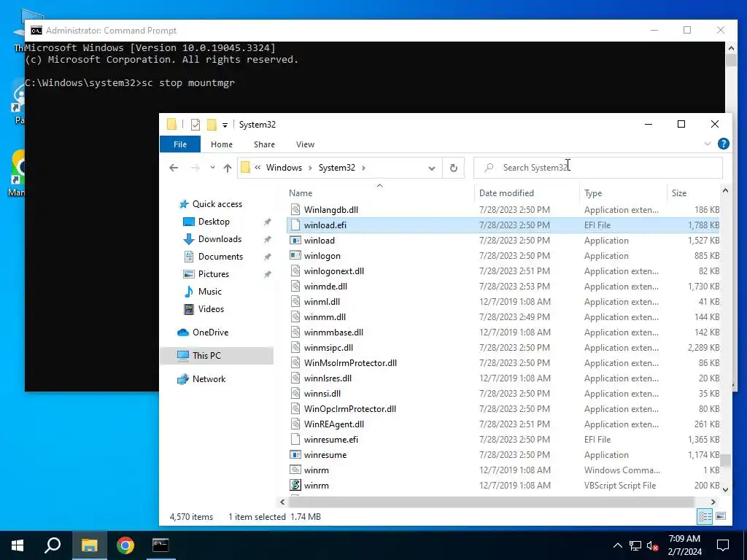The image size is (747, 560).
Task: Click the network tray icon
Action: [x=635, y=545]
